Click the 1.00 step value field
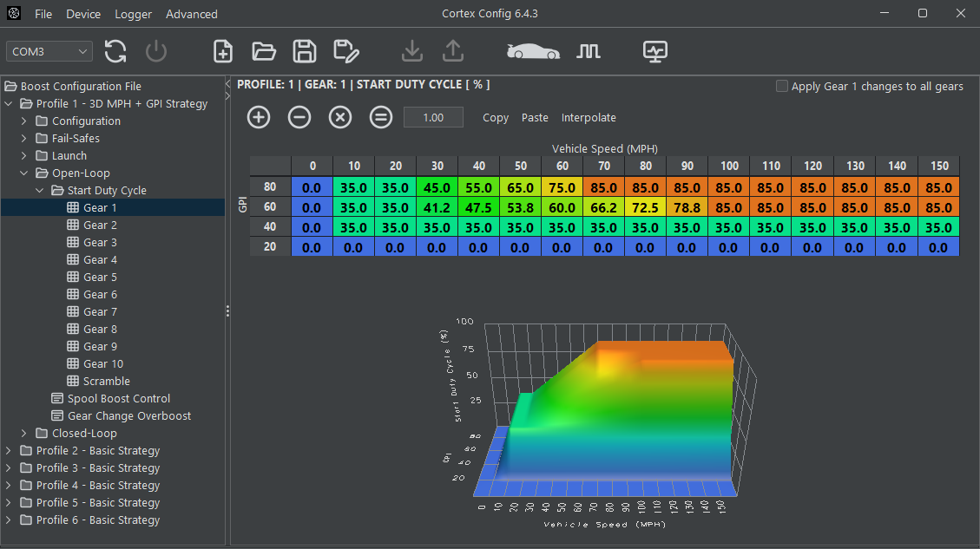 (x=433, y=117)
